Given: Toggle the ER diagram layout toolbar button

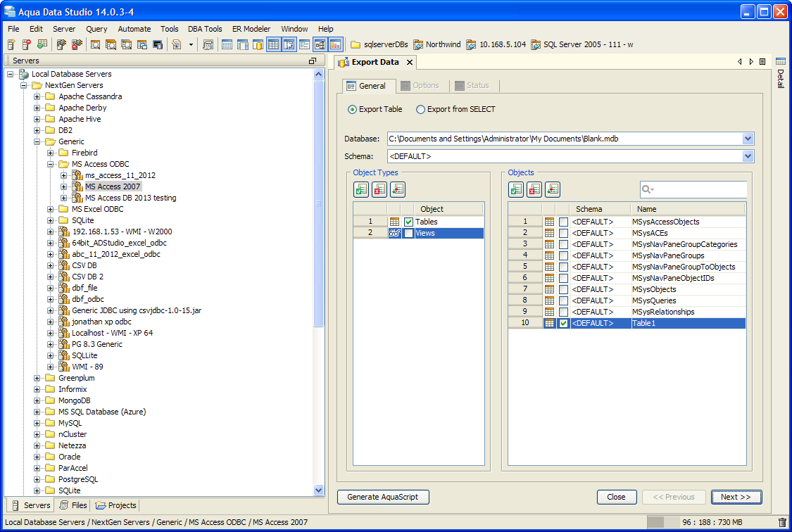Looking at the screenshot, I should (x=320, y=45).
